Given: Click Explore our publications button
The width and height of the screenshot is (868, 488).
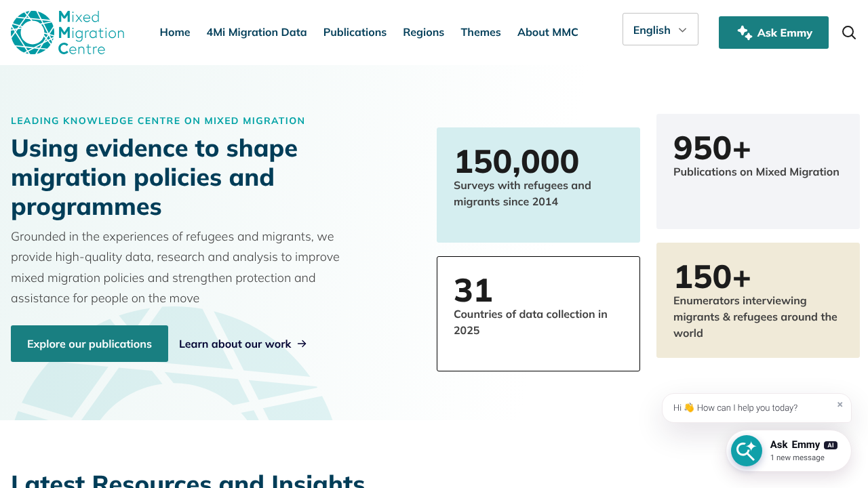Looking at the screenshot, I should [x=90, y=344].
